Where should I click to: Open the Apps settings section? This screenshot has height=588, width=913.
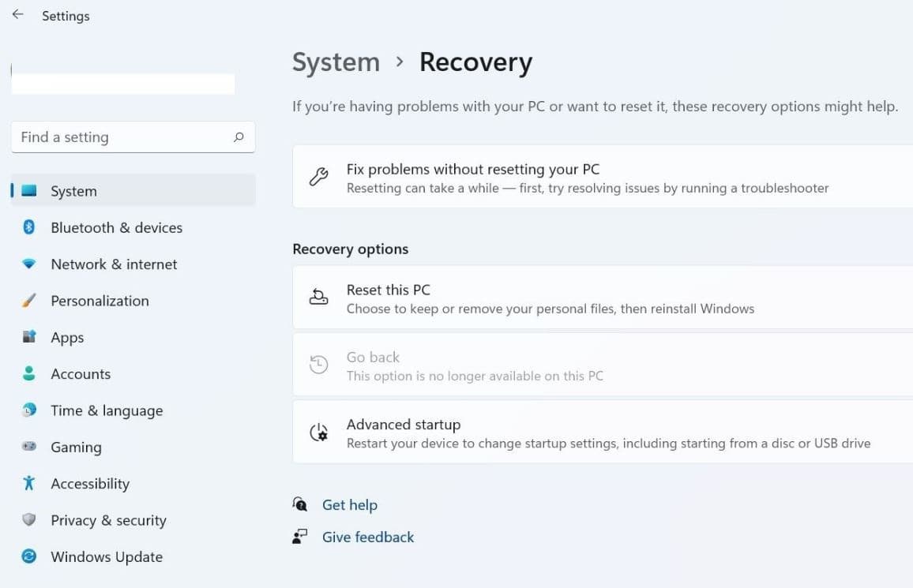coord(67,338)
